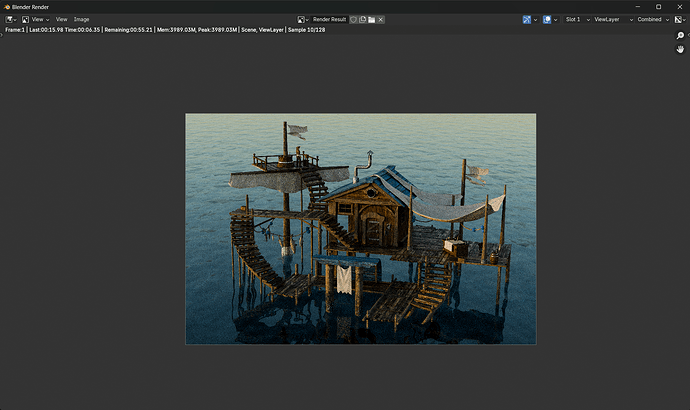Open the image browse dropdown icon
The width and height of the screenshot is (690, 410).
[x=303, y=19]
